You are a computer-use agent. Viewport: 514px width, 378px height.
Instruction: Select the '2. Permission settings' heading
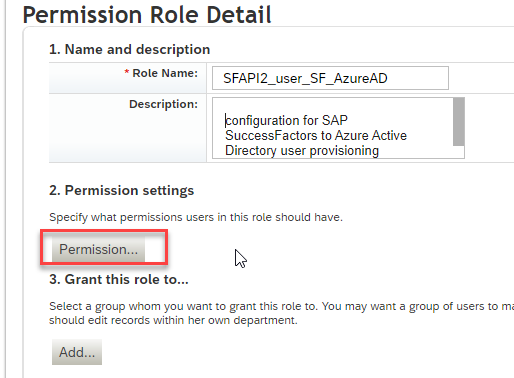121,190
